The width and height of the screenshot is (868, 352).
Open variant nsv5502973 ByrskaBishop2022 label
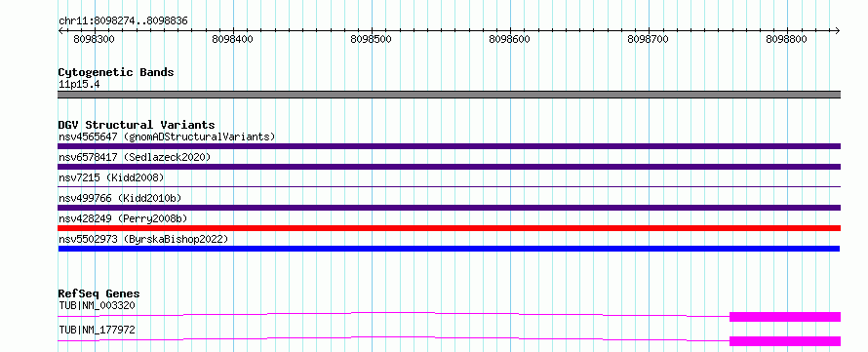click(143, 239)
